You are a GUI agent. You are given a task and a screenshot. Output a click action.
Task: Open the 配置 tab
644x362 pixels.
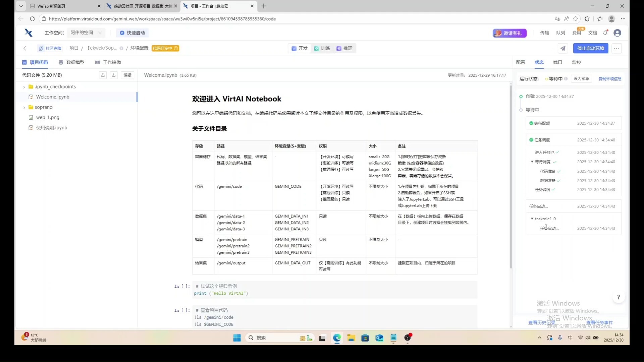pyautogui.click(x=521, y=62)
